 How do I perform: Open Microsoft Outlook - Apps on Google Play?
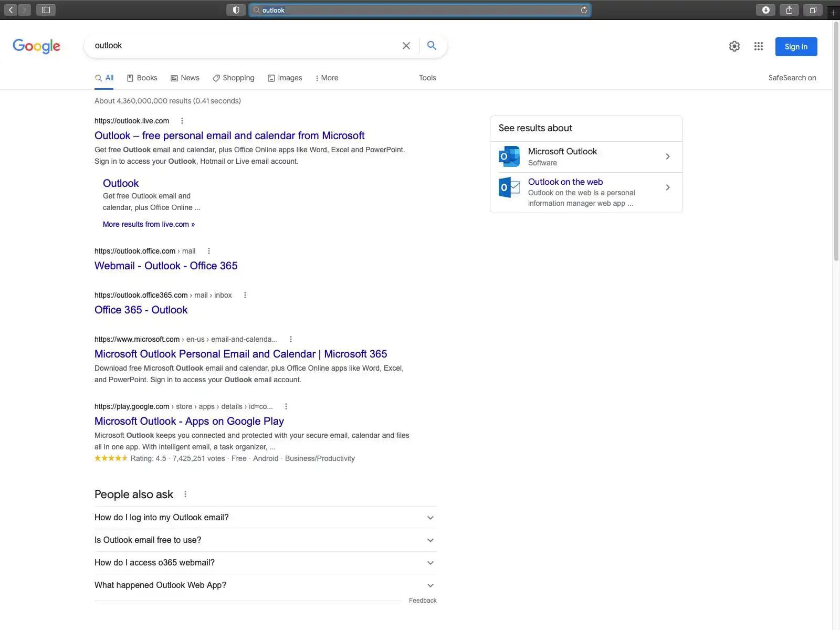click(x=189, y=421)
